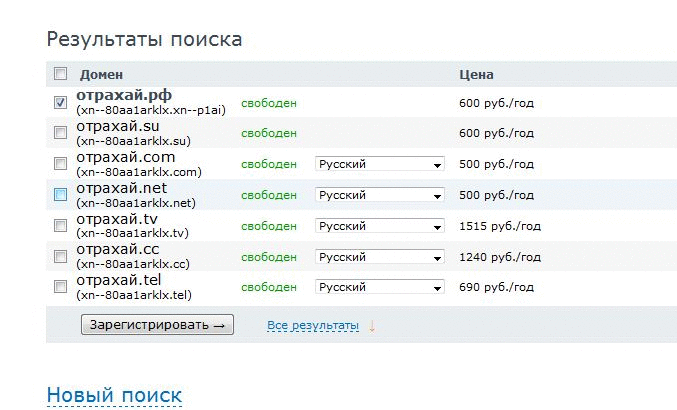Click the Зарегистрировать button
Image resolution: width=677 pixels, height=410 pixels.
tap(158, 325)
